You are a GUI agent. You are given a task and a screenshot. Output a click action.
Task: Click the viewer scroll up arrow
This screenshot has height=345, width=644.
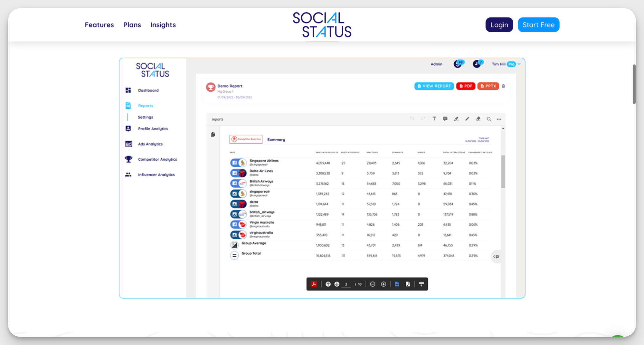click(x=503, y=128)
